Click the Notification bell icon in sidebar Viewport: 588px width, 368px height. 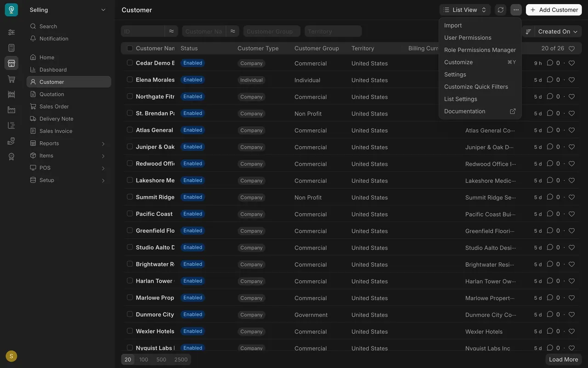pos(33,39)
